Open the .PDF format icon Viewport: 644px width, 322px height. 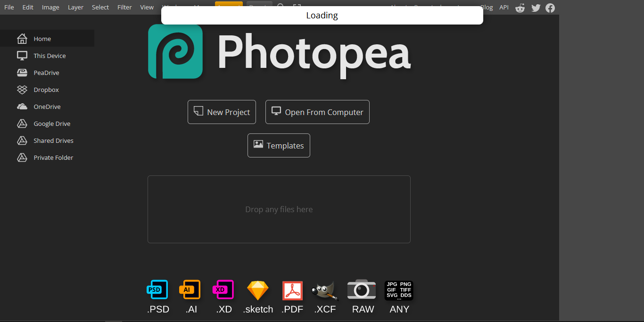(292, 289)
